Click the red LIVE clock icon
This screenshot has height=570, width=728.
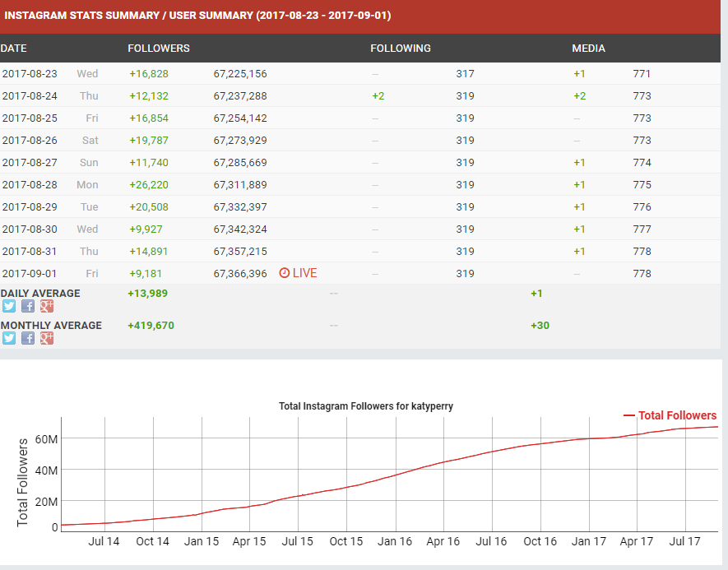pos(285,273)
